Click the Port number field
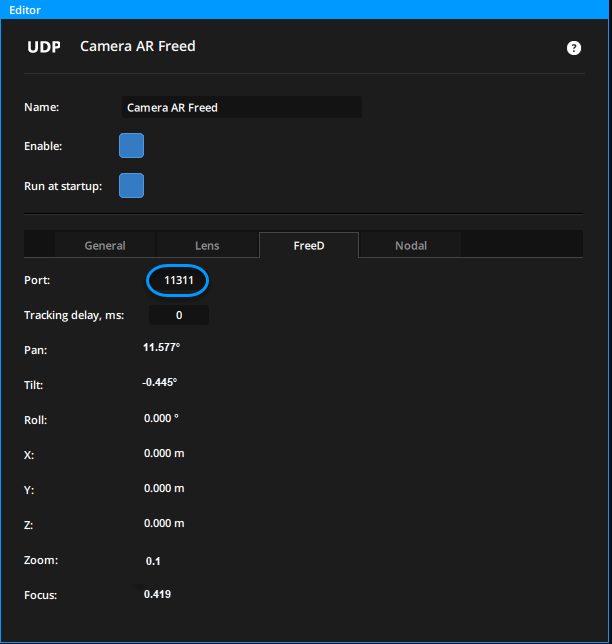The width and height of the screenshot is (612, 644). (178, 281)
